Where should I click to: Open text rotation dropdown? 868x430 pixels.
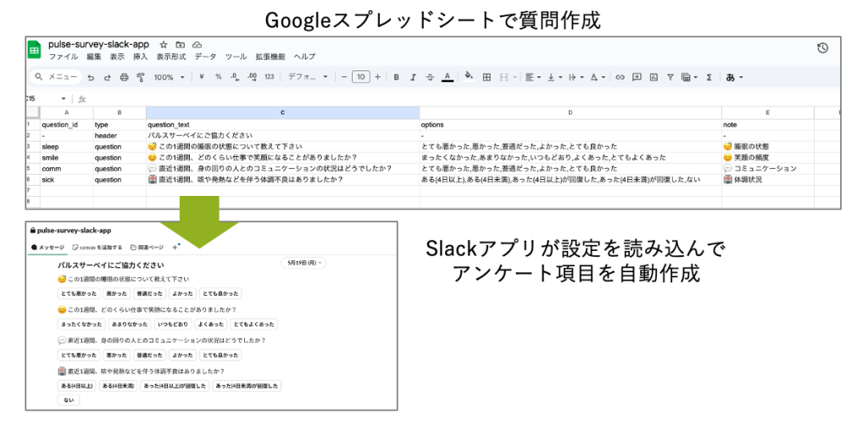[598, 77]
